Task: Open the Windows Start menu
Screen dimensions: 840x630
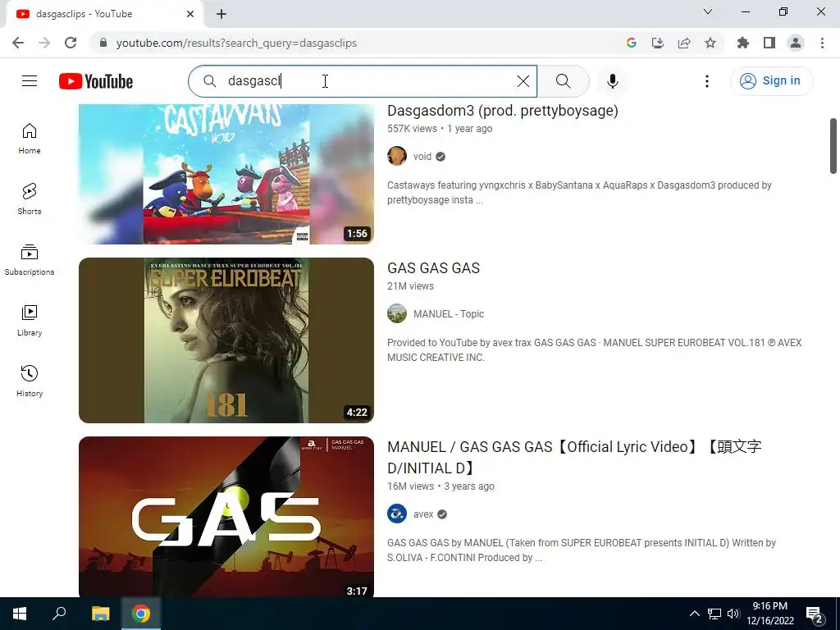Action: (20, 614)
